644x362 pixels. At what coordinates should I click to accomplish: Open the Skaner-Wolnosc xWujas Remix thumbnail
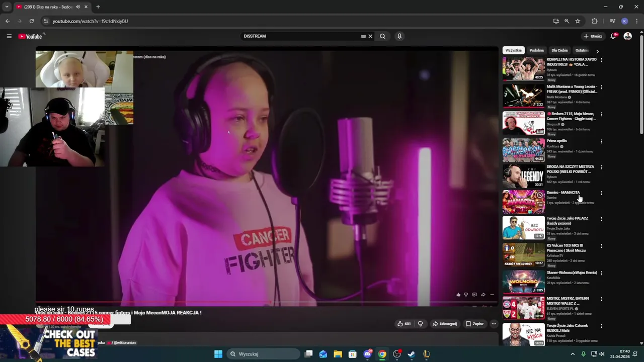(523, 282)
